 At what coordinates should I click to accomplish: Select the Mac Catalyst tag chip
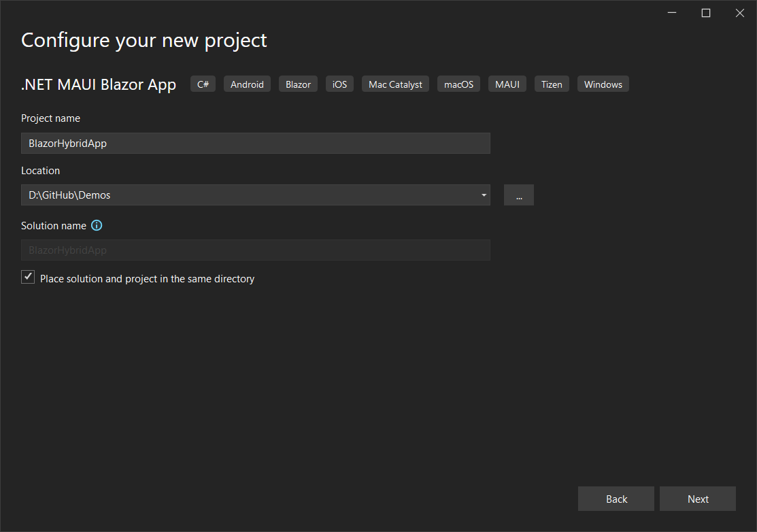pos(395,84)
